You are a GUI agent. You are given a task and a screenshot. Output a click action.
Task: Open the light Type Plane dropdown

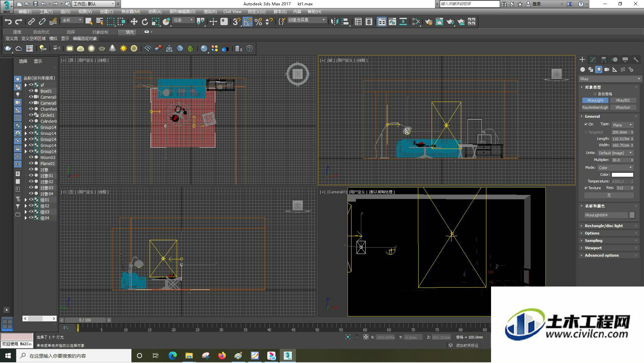pos(622,125)
